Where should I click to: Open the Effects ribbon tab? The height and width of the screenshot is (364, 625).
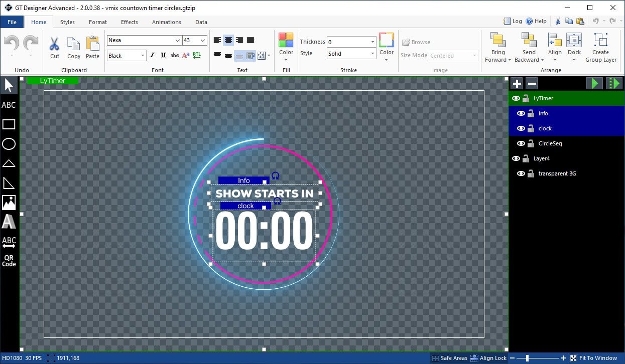click(129, 22)
